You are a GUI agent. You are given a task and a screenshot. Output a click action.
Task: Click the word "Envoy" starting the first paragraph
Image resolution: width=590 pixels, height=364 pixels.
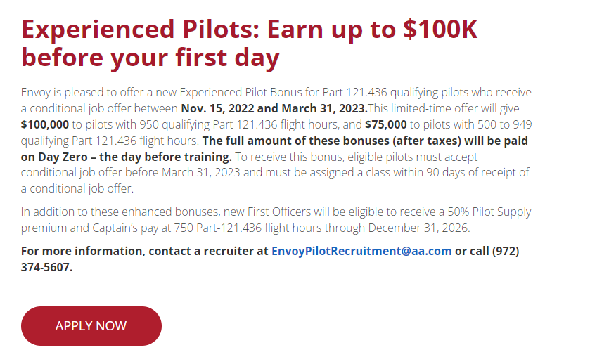[x=36, y=93]
